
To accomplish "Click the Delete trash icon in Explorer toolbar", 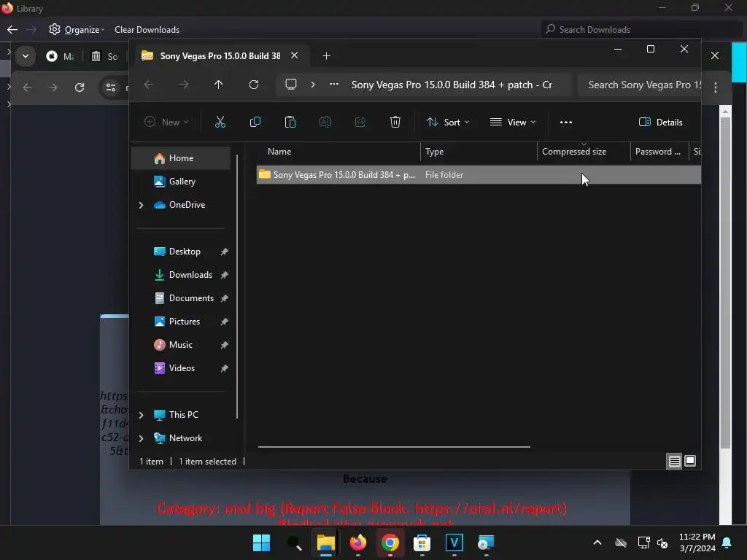I will tap(395, 122).
